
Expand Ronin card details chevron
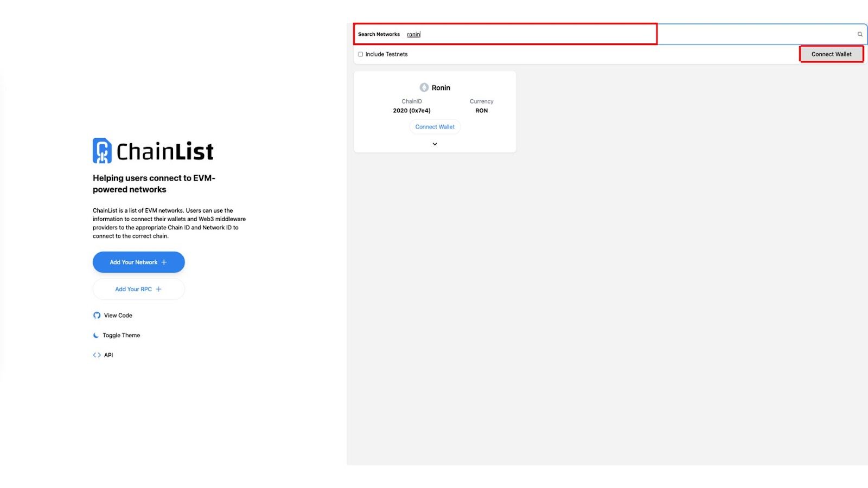[x=435, y=144]
